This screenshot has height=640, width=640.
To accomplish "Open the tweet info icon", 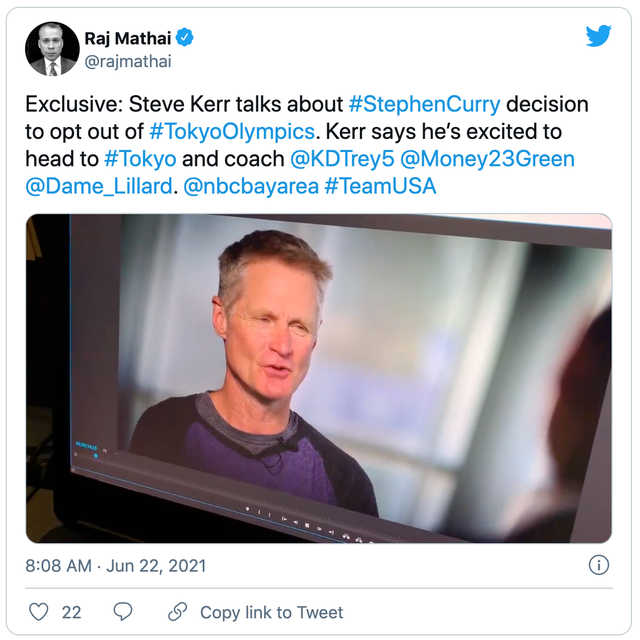I will click(598, 565).
